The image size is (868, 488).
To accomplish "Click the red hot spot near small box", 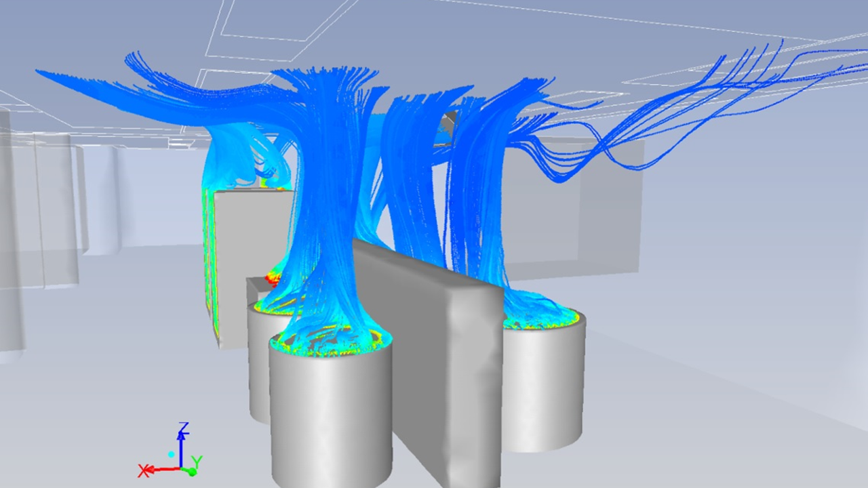I will point(274,277).
